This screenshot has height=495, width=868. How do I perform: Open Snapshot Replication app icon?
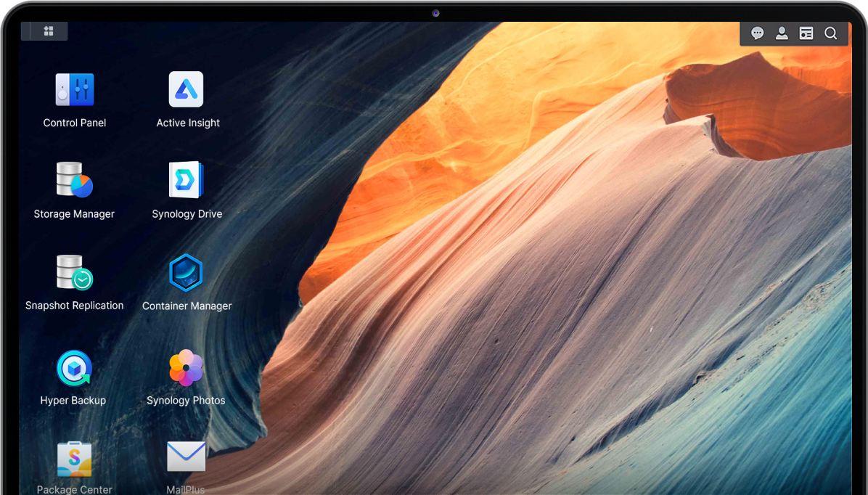click(x=75, y=272)
